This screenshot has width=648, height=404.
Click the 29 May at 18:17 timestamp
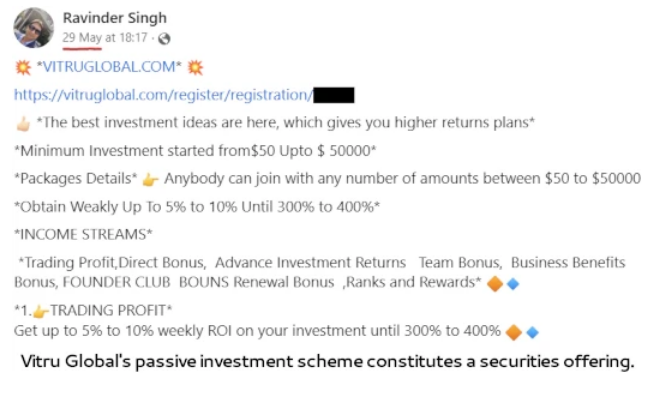coord(104,38)
